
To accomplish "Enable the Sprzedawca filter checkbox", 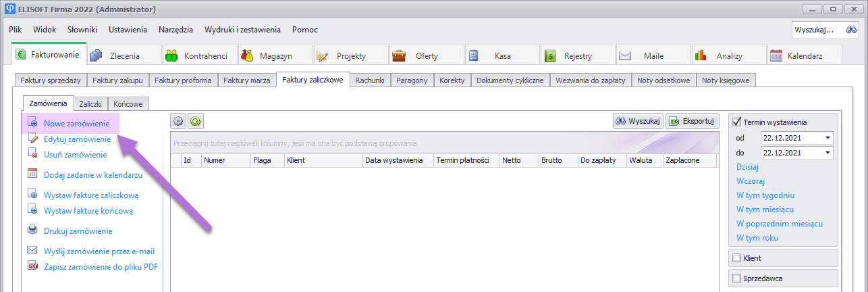I will pyautogui.click(x=736, y=278).
